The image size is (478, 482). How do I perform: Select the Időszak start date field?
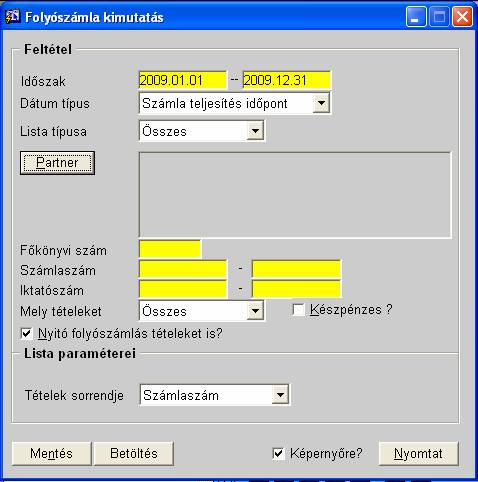(x=182, y=80)
